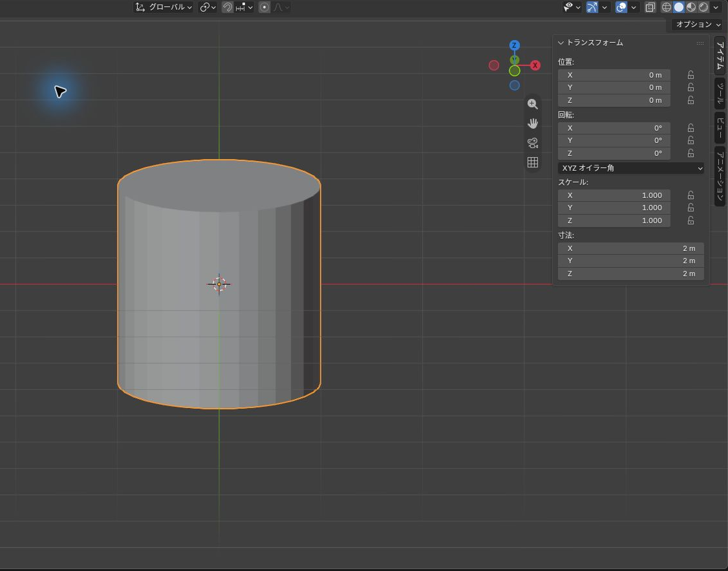Select the ビュー sidebar tab
This screenshot has height=571, width=728.
(x=720, y=127)
